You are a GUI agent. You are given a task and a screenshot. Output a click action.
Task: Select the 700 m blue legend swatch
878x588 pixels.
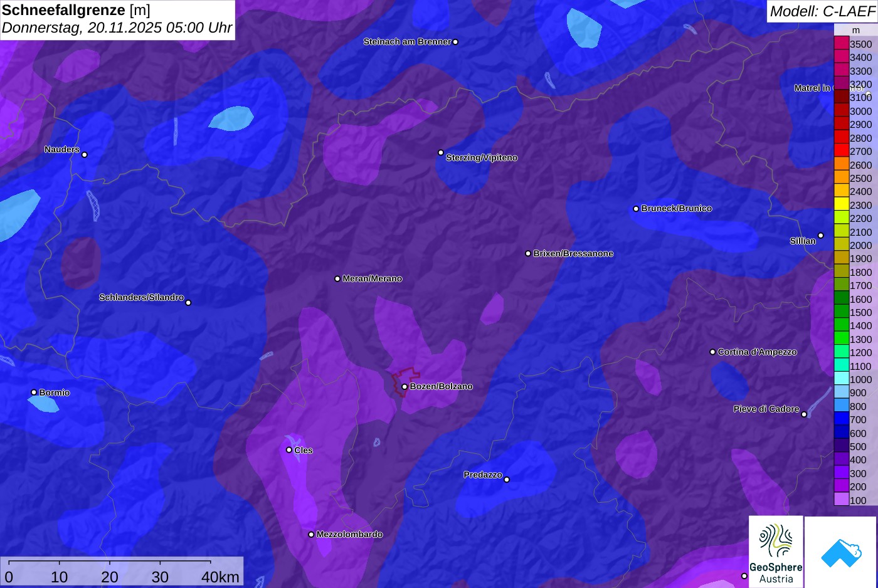coord(841,419)
